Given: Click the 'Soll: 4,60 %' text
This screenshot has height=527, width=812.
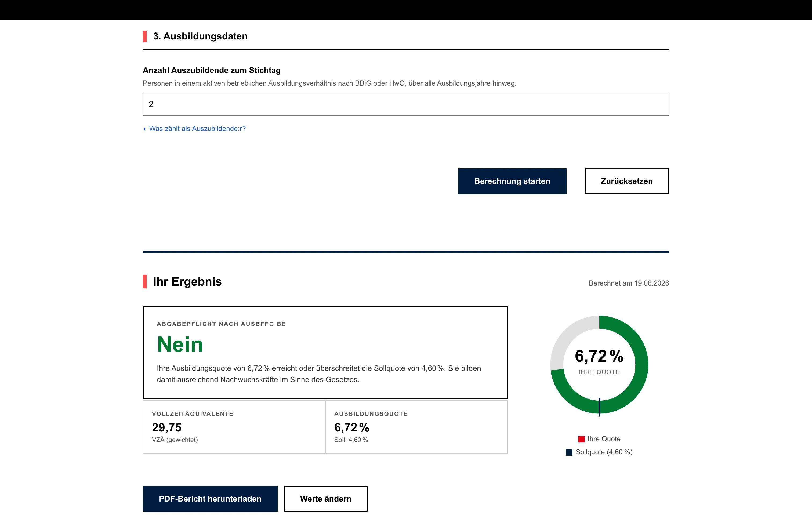Looking at the screenshot, I should coord(351,440).
